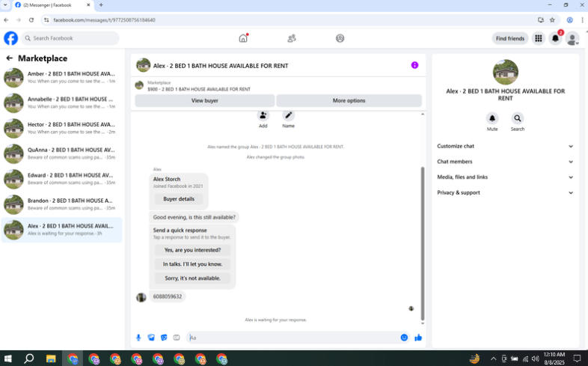The image size is (588, 366).
Task: Open the Chrome profile icon in toolbar
Action: [569, 20]
